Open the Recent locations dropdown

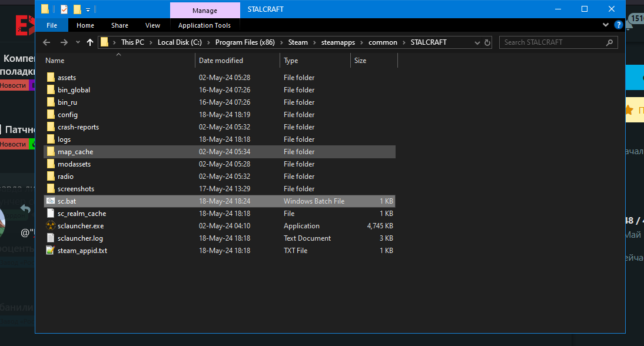click(x=78, y=42)
